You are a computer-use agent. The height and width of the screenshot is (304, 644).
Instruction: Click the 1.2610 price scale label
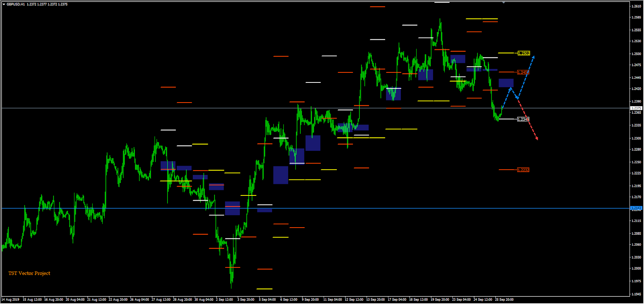636,6
